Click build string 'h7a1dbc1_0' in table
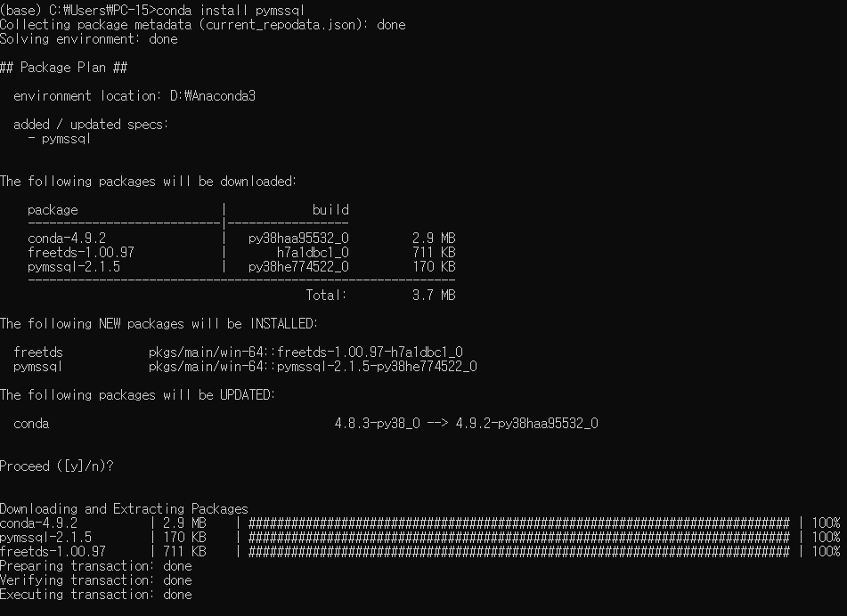Screen dimensions: 847x616 [x=313, y=252]
